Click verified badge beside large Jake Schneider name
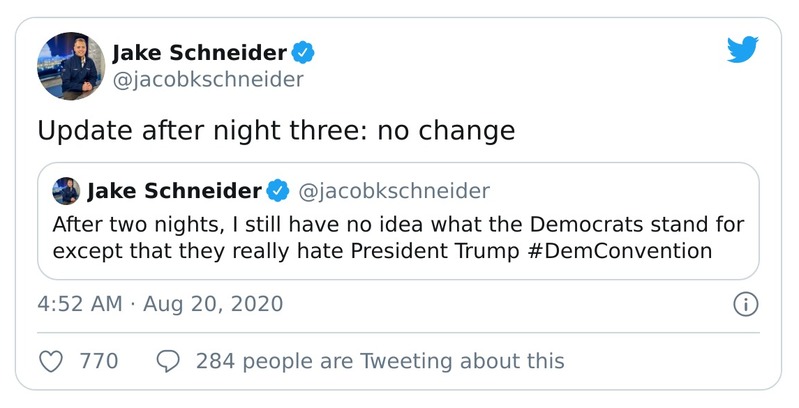This screenshot has height=408, width=799. [x=303, y=52]
